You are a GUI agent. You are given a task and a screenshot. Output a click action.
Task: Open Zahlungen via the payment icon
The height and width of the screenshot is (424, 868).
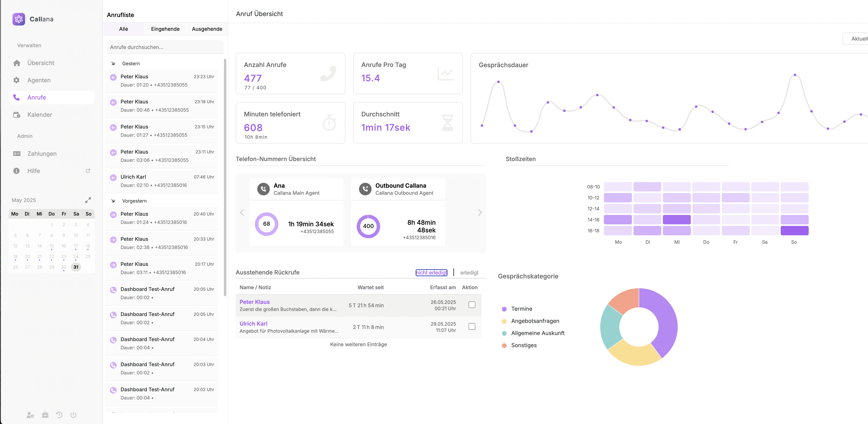(x=17, y=154)
